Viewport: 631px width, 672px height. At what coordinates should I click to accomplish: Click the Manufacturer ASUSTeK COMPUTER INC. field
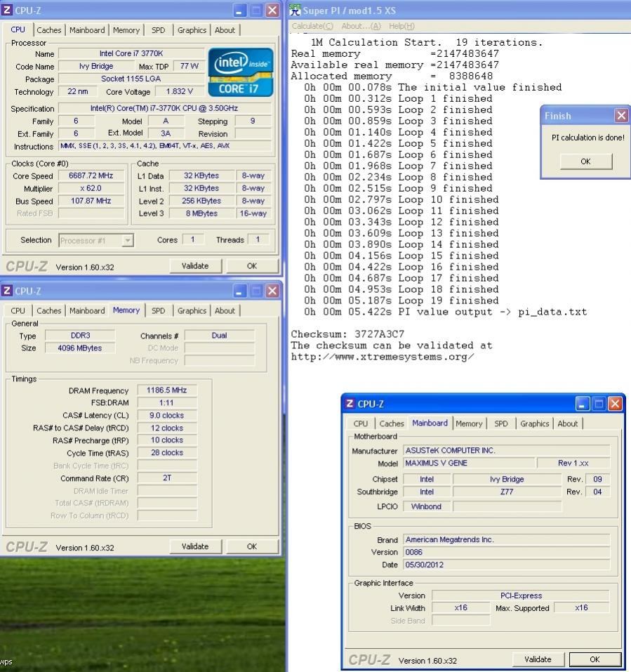click(507, 450)
